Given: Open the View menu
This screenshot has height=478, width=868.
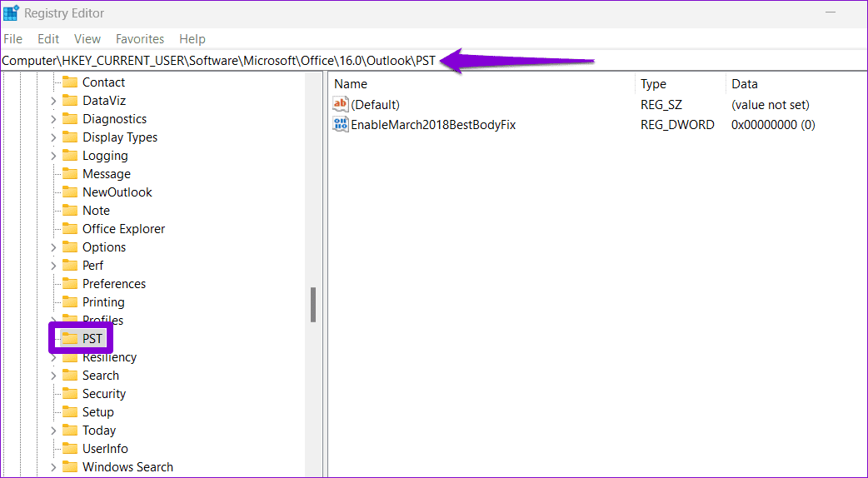Looking at the screenshot, I should tap(87, 39).
